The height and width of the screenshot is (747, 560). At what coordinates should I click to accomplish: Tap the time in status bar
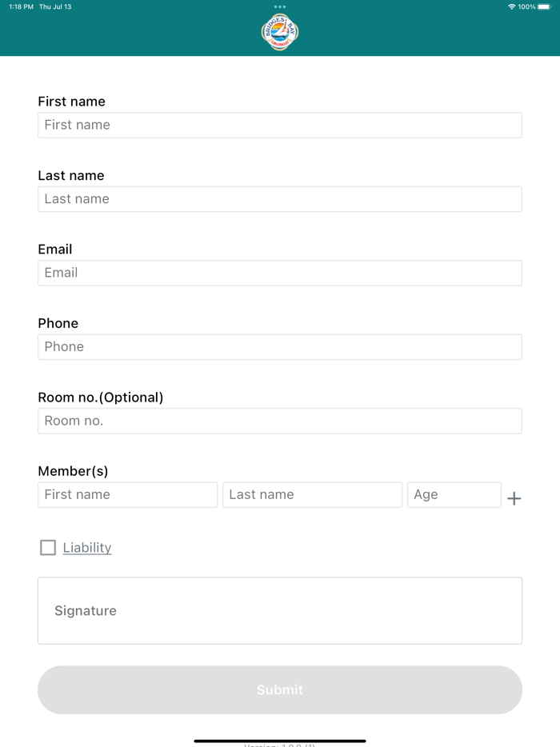click(21, 6)
